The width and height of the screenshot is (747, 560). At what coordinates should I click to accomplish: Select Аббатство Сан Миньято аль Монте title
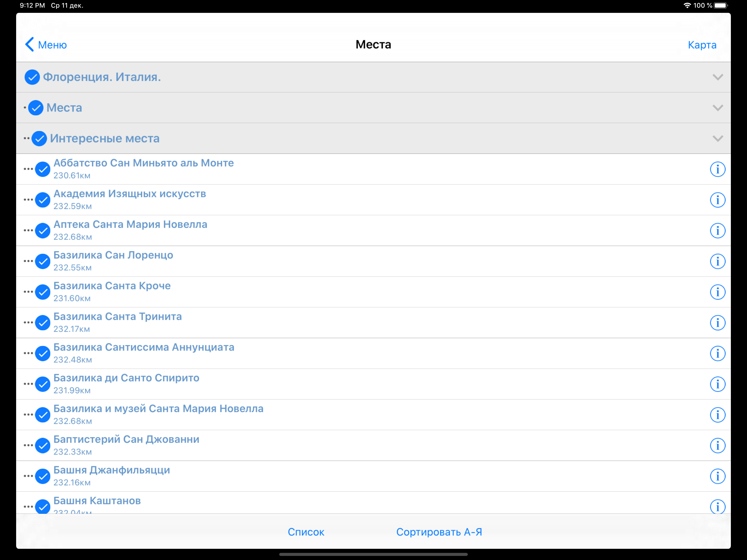pos(144,163)
